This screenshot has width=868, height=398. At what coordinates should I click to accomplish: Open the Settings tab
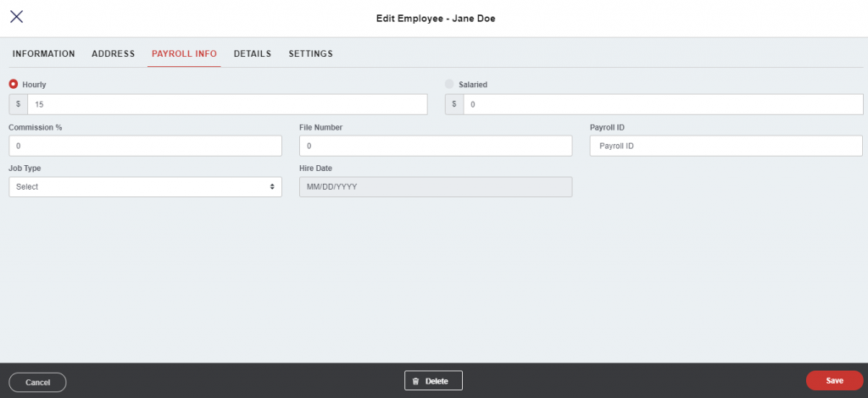(310, 53)
